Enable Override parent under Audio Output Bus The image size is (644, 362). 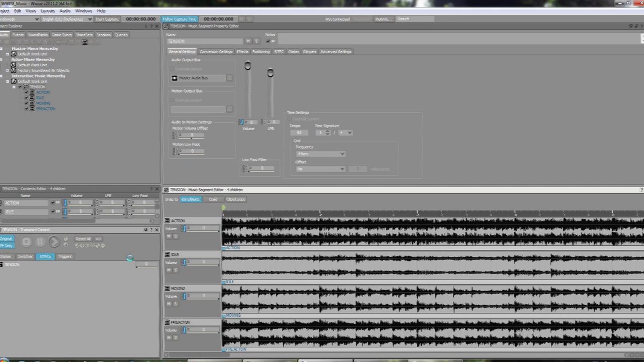[x=173, y=69]
